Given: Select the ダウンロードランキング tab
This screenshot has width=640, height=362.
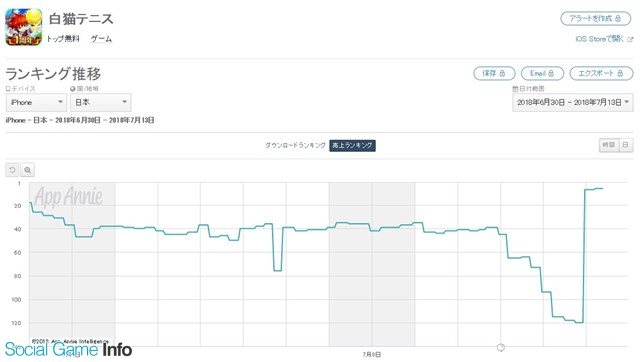Looking at the screenshot, I should coord(295,145).
